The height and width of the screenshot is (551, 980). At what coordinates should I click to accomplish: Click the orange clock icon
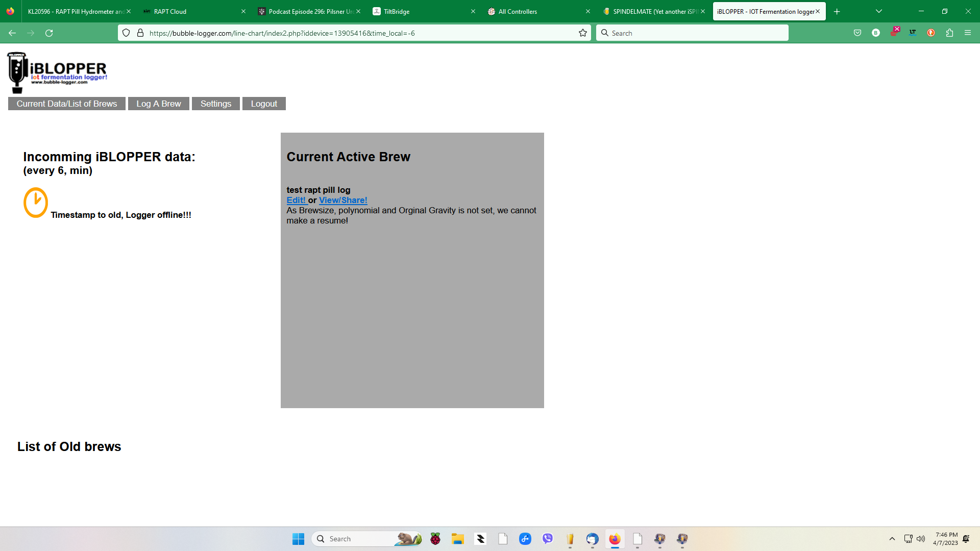36,203
